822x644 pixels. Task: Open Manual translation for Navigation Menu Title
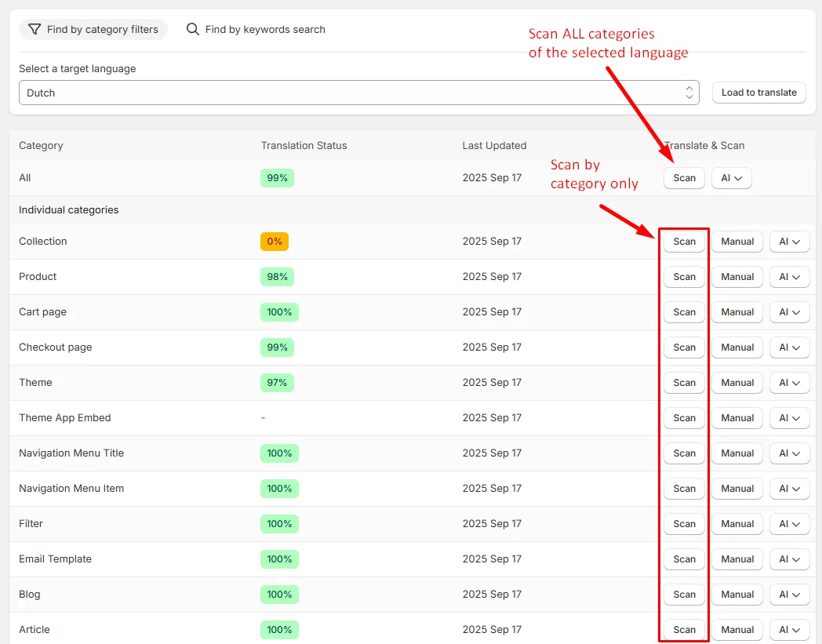click(737, 453)
